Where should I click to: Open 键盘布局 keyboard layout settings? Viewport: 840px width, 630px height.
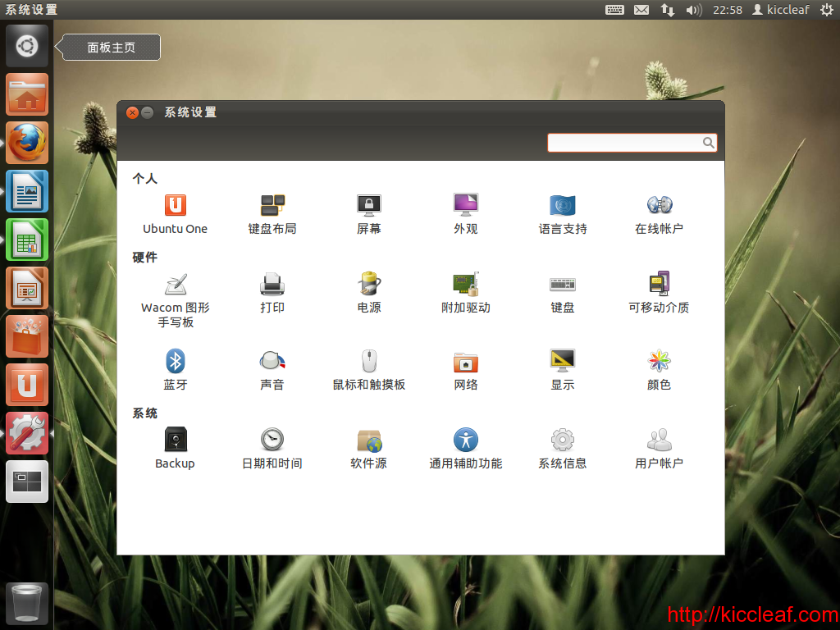(x=272, y=214)
